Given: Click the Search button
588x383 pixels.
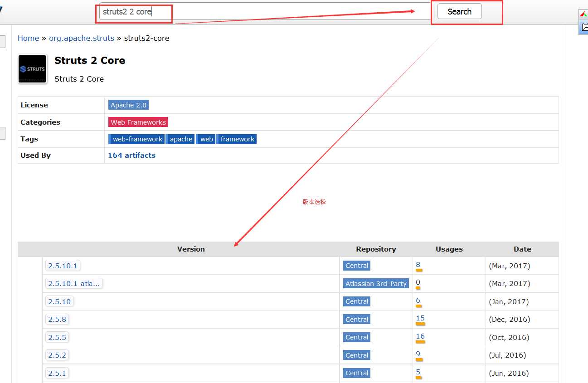Looking at the screenshot, I should pyautogui.click(x=459, y=12).
